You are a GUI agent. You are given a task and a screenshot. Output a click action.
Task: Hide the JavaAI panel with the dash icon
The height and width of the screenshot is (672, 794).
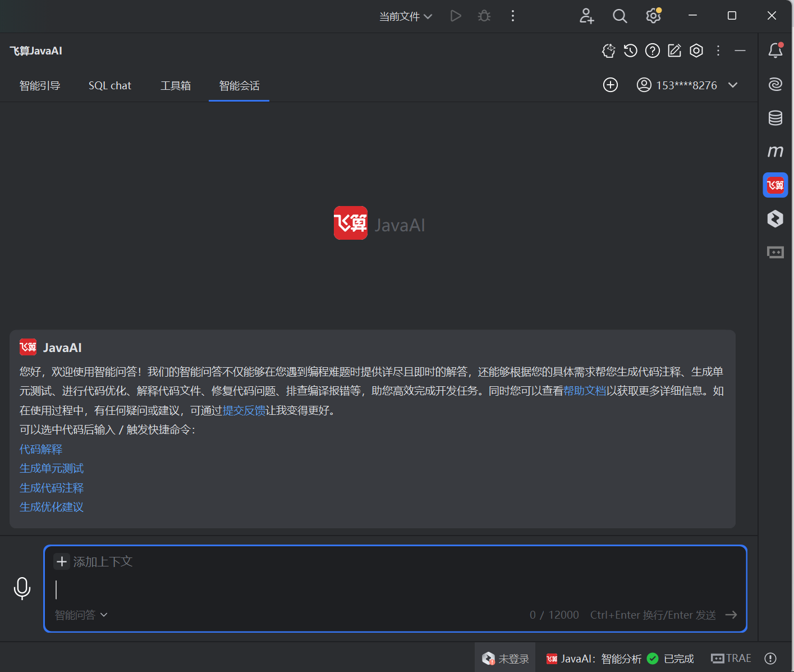pyautogui.click(x=740, y=51)
